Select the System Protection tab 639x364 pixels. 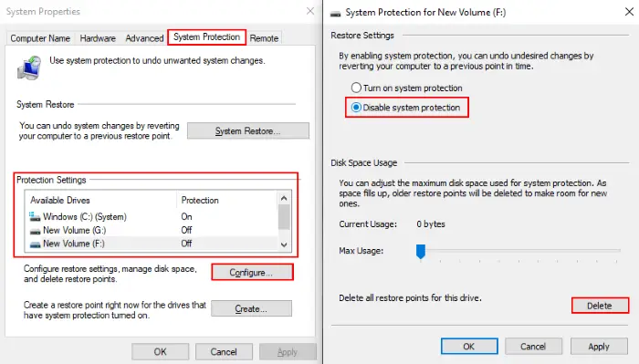[x=206, y=37]
